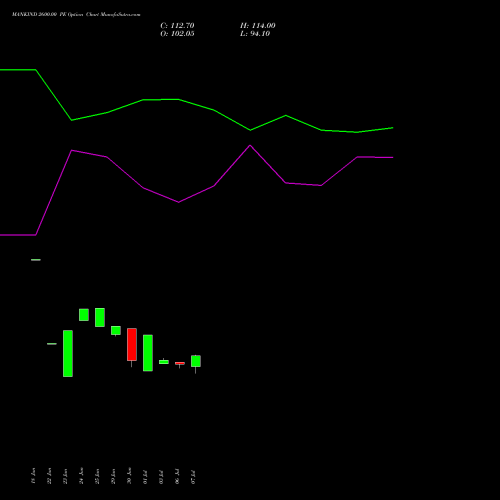
Task: Click the 07 Jul date axis label
Action: point(193,477)
